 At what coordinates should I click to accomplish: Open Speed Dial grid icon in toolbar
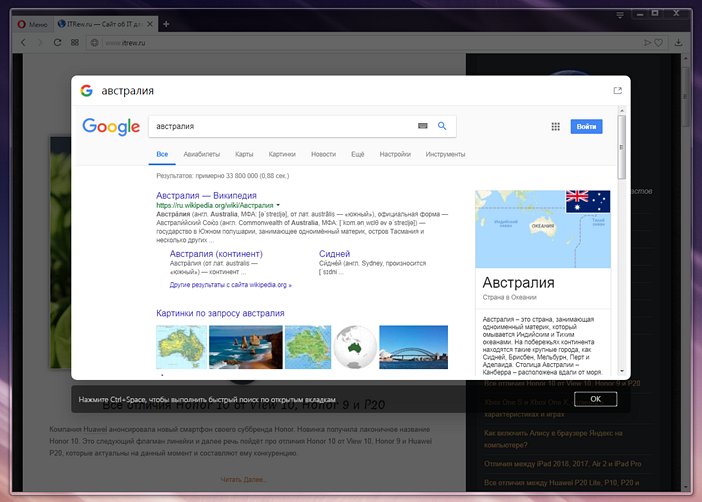point(75,43)
